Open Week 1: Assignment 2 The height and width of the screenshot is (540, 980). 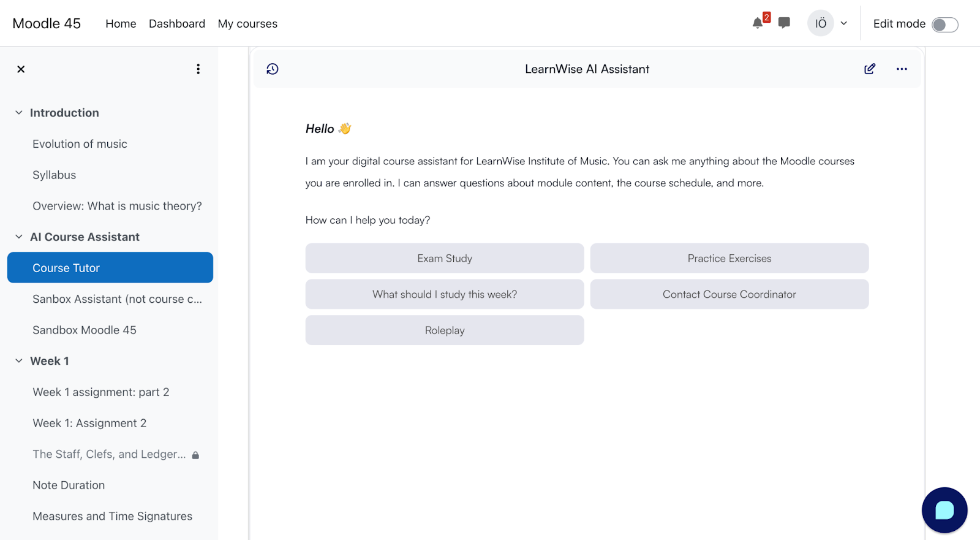coord(89,423)
